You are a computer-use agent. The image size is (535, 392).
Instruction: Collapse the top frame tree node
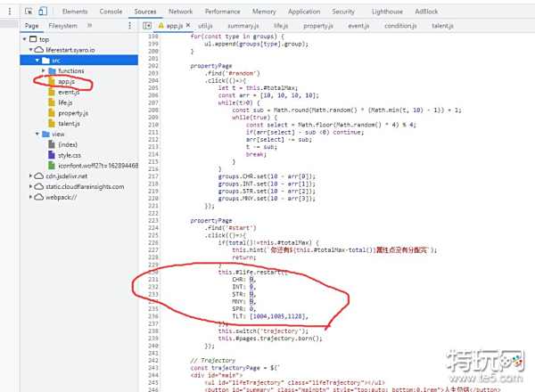(25, 39)
